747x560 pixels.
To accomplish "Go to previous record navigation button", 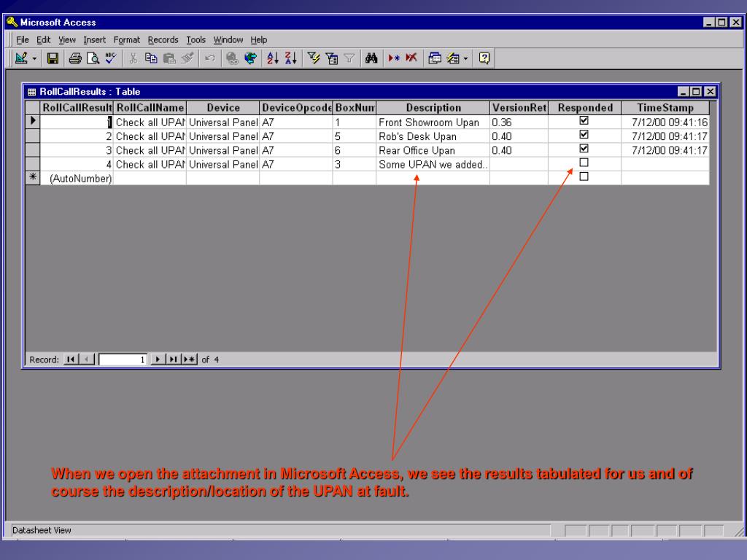I will (87, 359).
